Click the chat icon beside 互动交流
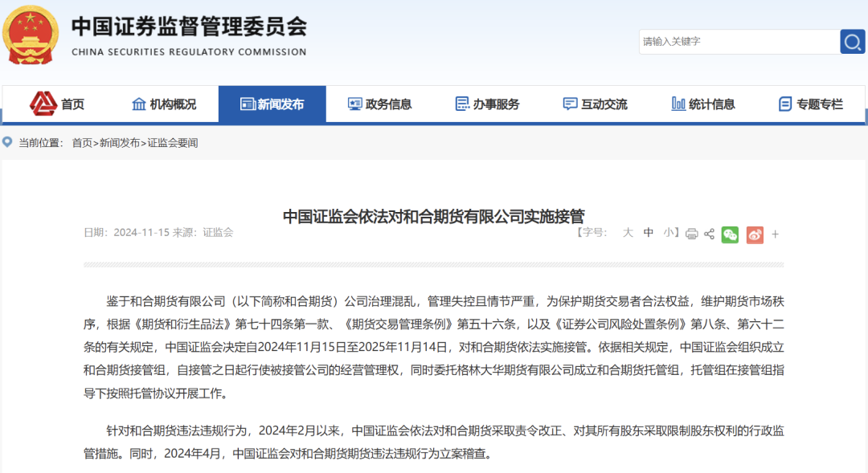The width and height of the screenshot is (868, 473). click(x=570, y=104)
